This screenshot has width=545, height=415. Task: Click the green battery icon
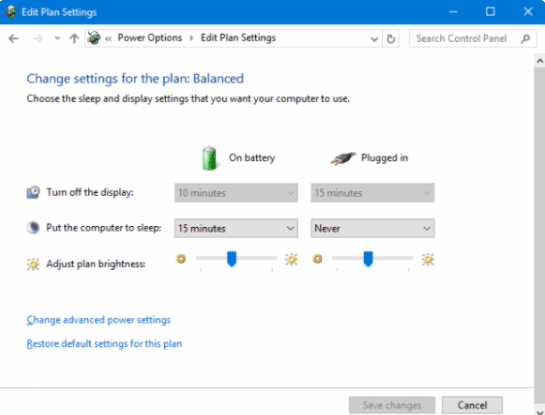210,158
